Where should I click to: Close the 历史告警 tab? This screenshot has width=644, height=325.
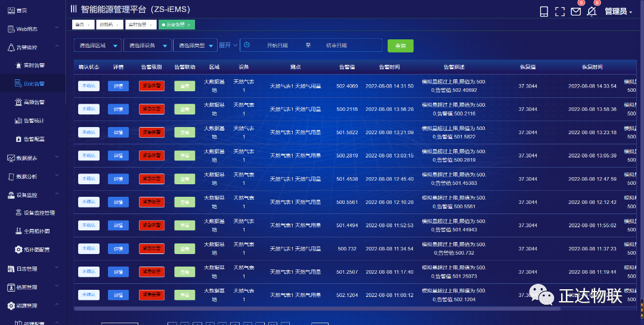click(189, 25)
